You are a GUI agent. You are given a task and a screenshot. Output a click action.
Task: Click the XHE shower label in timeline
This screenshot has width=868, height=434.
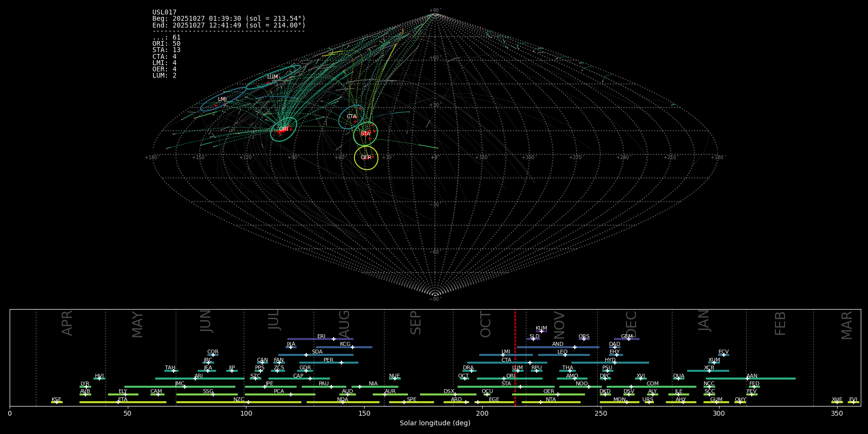click(837, 400)
